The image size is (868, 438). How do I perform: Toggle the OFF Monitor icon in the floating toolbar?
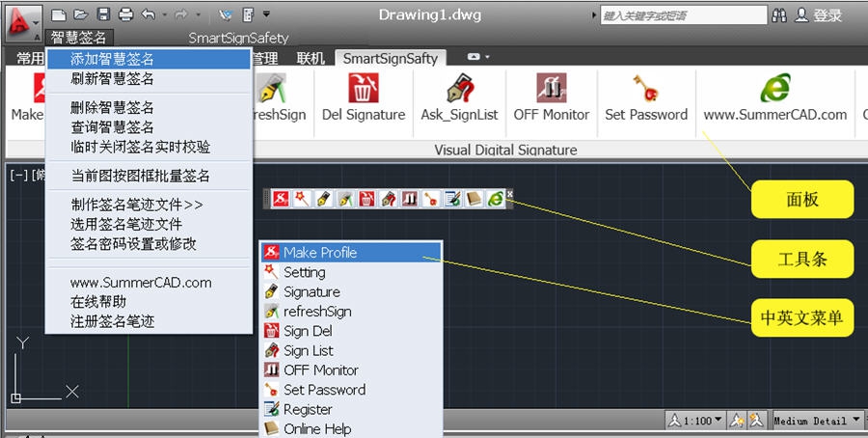pyautogui.click(x=409, y=198)
